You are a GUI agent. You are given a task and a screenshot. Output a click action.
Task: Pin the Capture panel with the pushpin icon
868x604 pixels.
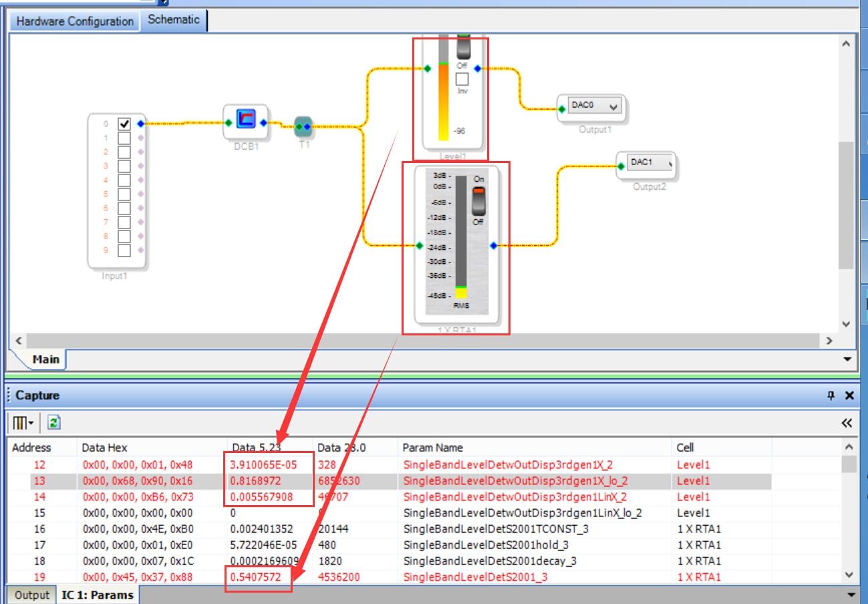pos(831,396)
